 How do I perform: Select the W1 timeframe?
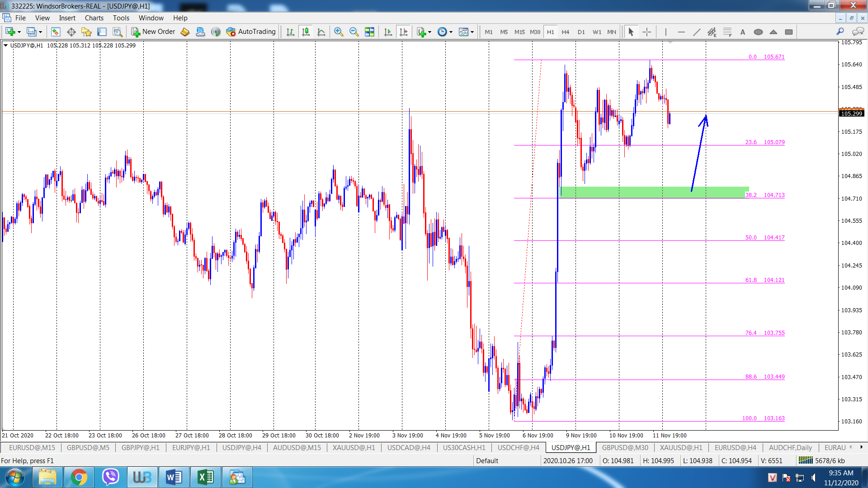tap(597, 32)
